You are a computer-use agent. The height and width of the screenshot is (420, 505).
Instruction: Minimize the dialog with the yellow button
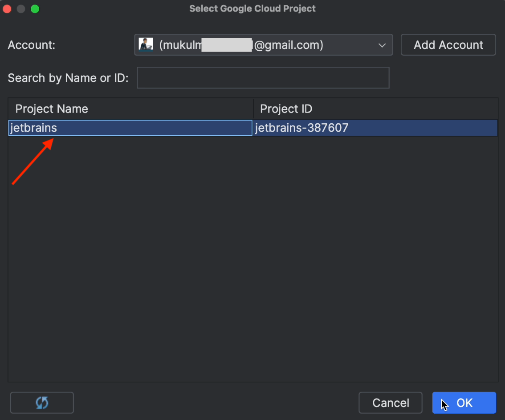point(21,9)
